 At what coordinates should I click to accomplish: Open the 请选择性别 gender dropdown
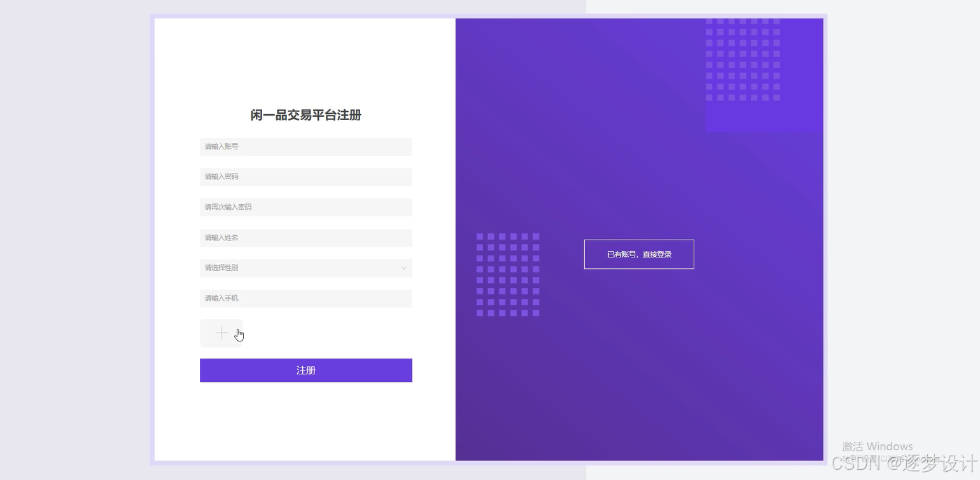click(x=305, y=268)
